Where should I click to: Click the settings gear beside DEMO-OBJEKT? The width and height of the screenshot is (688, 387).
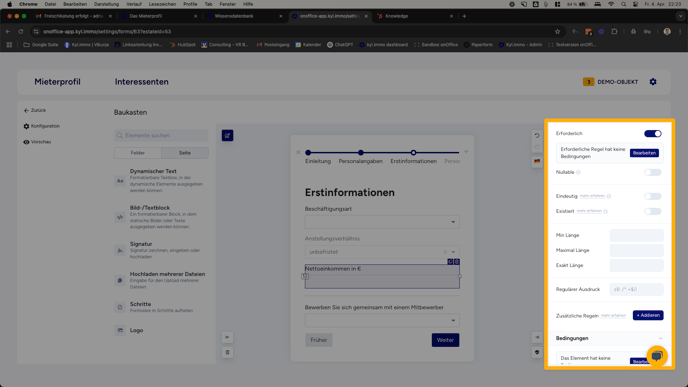coord(653,82)
